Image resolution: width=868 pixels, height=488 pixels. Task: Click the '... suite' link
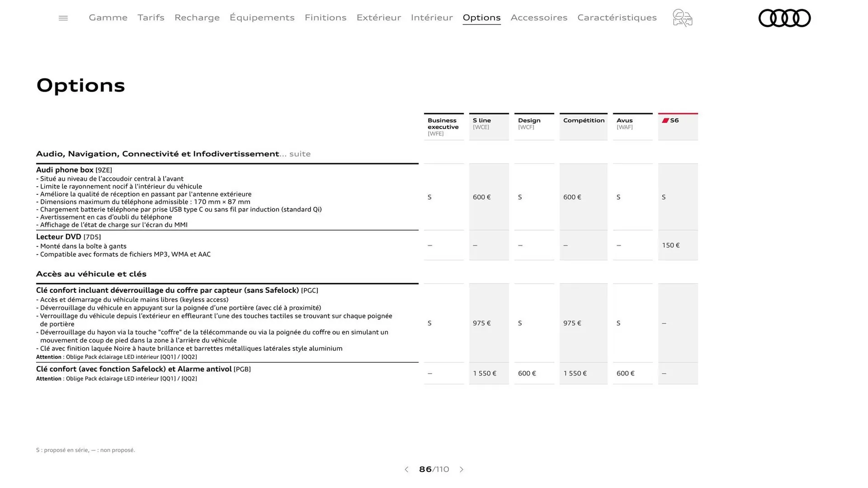[296, 154]
